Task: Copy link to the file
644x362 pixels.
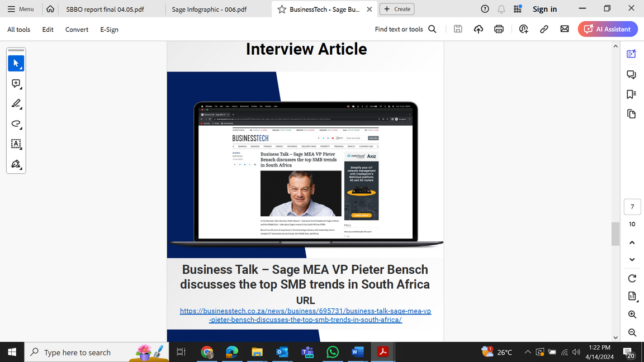Action: coord(544,29)
